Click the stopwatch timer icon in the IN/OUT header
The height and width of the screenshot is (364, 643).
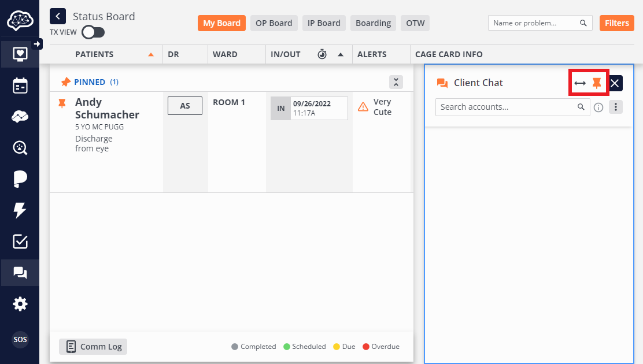322,54
